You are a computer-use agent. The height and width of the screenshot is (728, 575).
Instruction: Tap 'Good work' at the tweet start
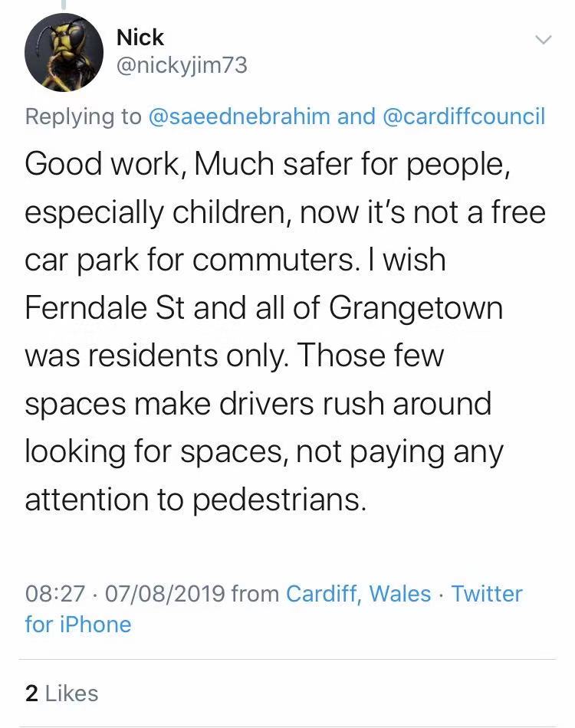102,164
